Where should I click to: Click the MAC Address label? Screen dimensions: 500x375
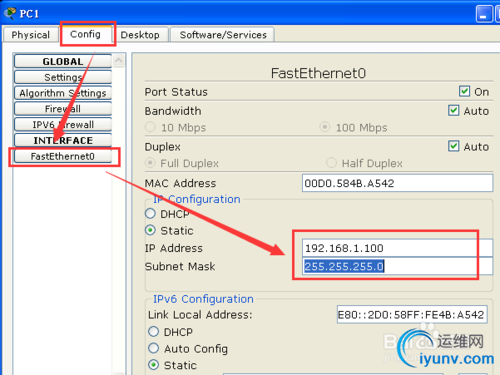pyautogui.click(x=180, y=183)
